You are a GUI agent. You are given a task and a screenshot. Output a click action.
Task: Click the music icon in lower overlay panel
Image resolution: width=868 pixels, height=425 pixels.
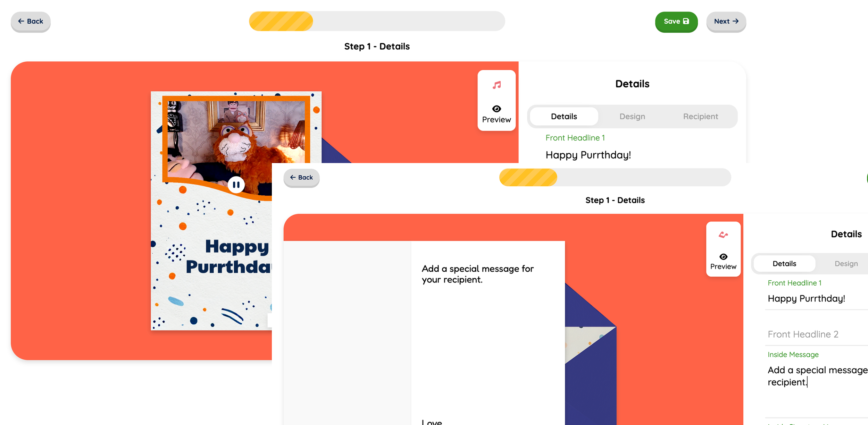pyautogui.click(x=723, y=235)
